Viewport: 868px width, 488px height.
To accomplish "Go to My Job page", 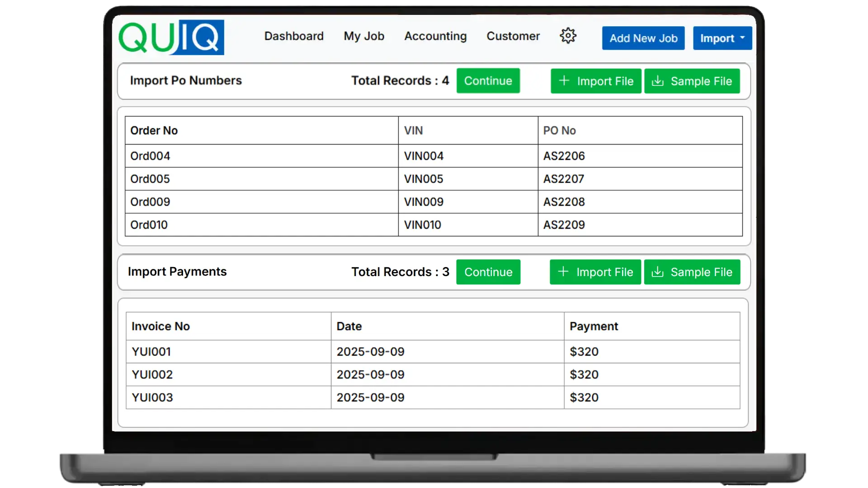I will coord(364,36).
